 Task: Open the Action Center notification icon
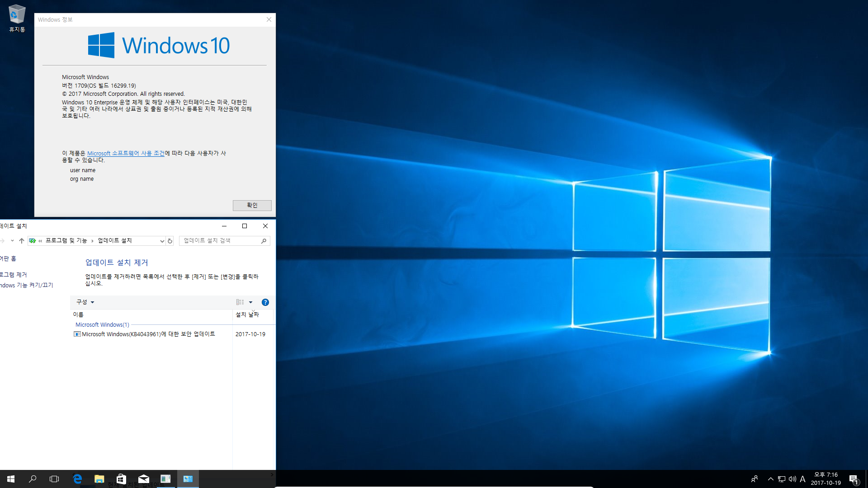pyautogui.click(x=854, y=479)
